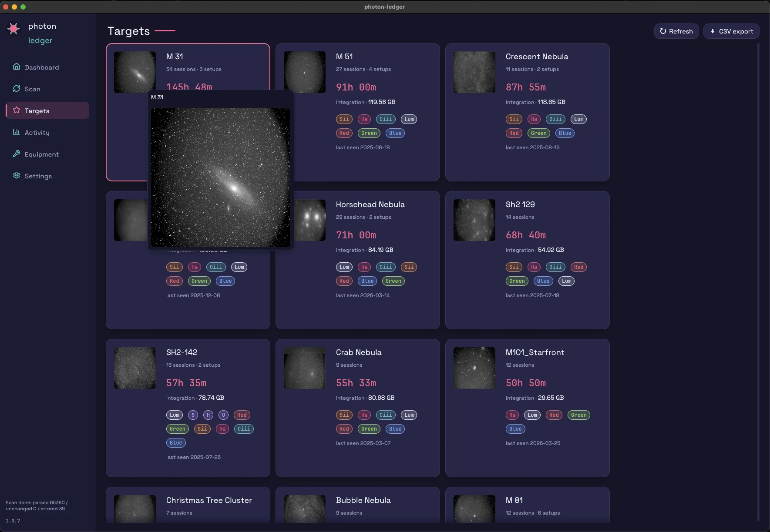
Task: Open Equipment via the wrench icon
Action: [17, 154]
